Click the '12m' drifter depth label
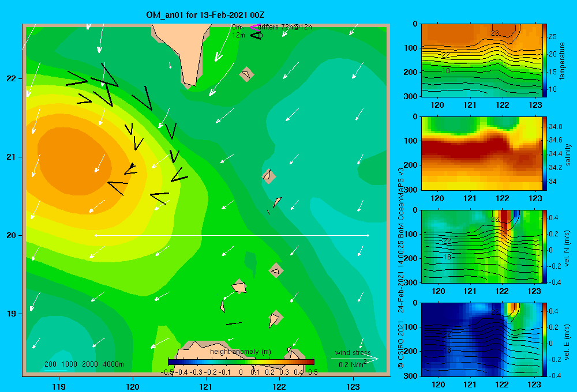577x392 pixels. click(238, 35)
